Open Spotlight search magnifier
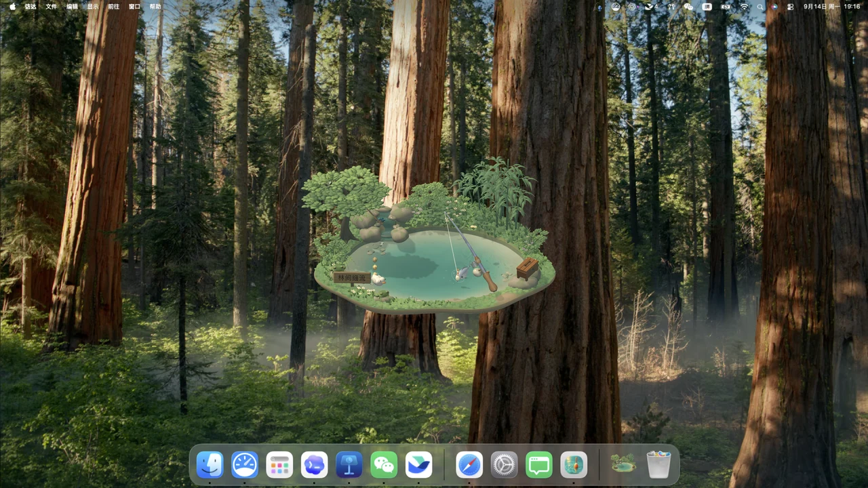Image resolution: width=868 pixels, height=488 pixels. pyautogui.click(x=759, y=7)
